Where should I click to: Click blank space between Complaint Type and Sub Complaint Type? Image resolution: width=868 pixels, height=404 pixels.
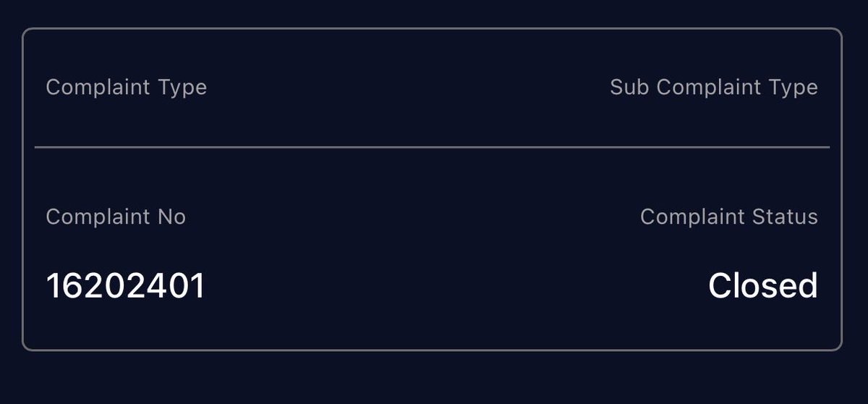tap(409, 88)
